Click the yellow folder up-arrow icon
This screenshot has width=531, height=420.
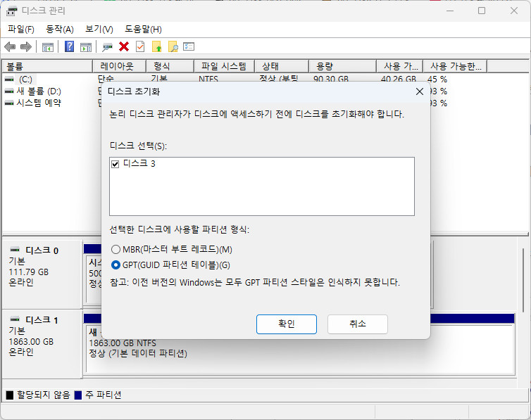pyautogui.click(x=157, y=46)
